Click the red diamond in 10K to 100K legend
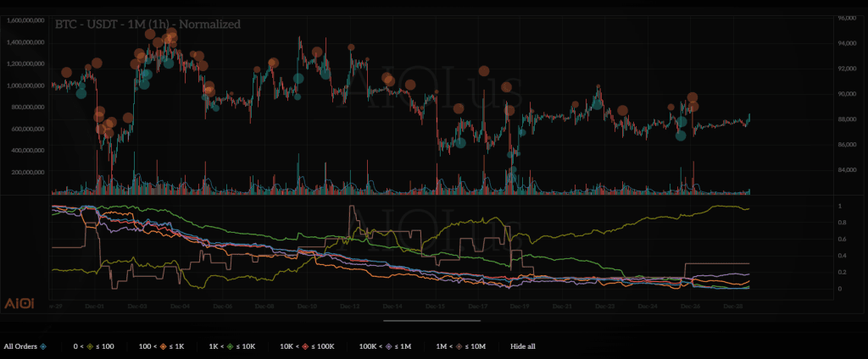868x359 pixels. click(x=313, y=345)
